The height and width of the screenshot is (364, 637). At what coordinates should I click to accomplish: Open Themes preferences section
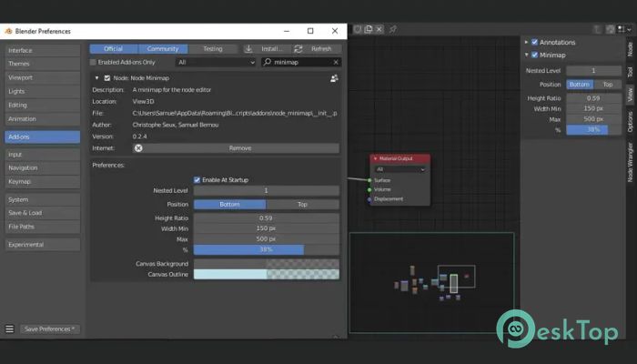(42, 64)
